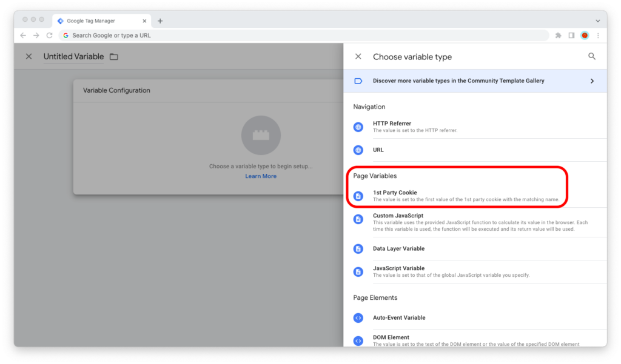Click the Data Layer Variable icon
621x364 pixels.
click(358, 248)
